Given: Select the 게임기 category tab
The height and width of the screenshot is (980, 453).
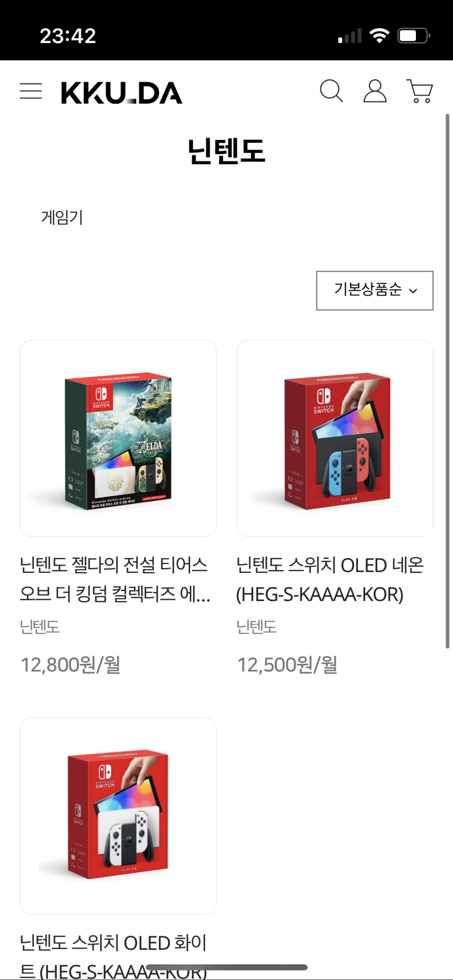Looking at the screenshot, I should (62, 217).
